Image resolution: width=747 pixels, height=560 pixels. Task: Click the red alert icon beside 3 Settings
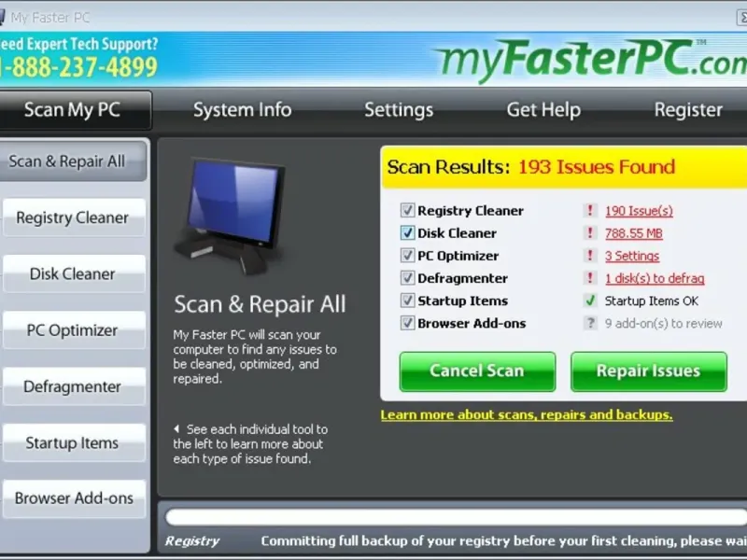(x=590, y=255)
